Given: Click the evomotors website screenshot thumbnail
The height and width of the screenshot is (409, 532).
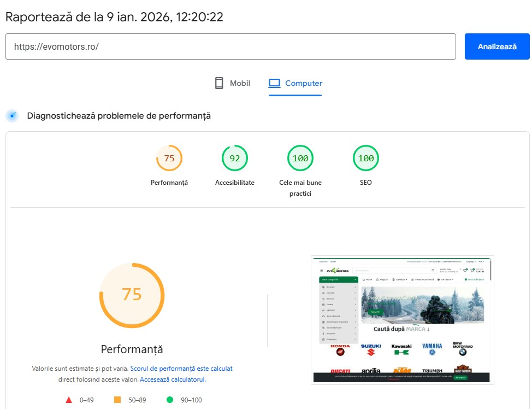Looking at the screenshot, I should pyautogui.click(x=403, y=320).
